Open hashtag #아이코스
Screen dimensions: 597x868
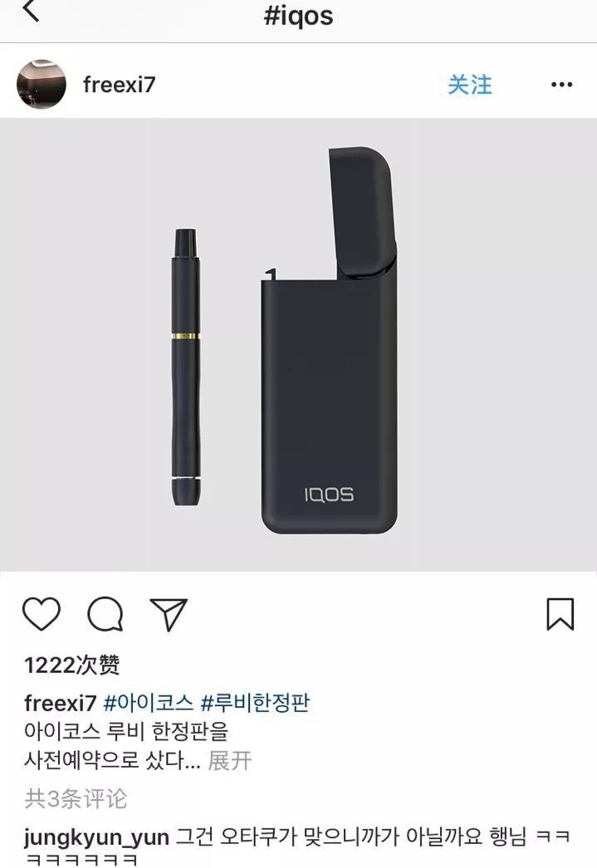[148, 703]
